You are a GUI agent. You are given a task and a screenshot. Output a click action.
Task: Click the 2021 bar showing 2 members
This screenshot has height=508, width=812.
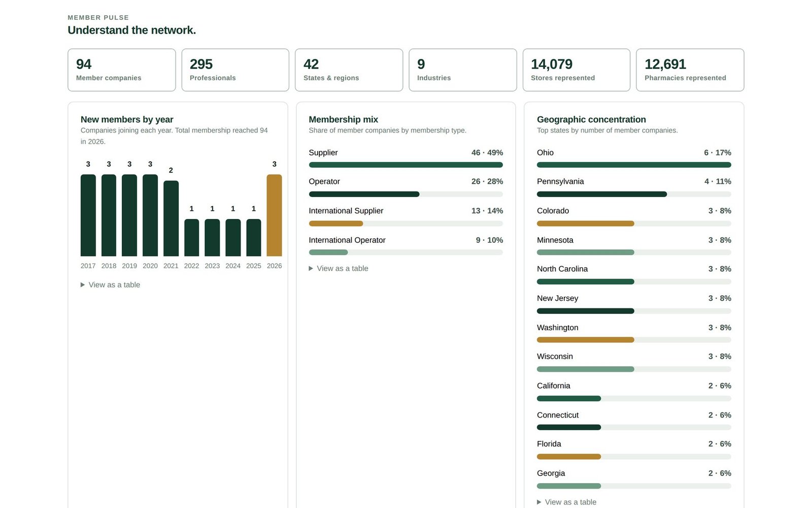point(171,218)
